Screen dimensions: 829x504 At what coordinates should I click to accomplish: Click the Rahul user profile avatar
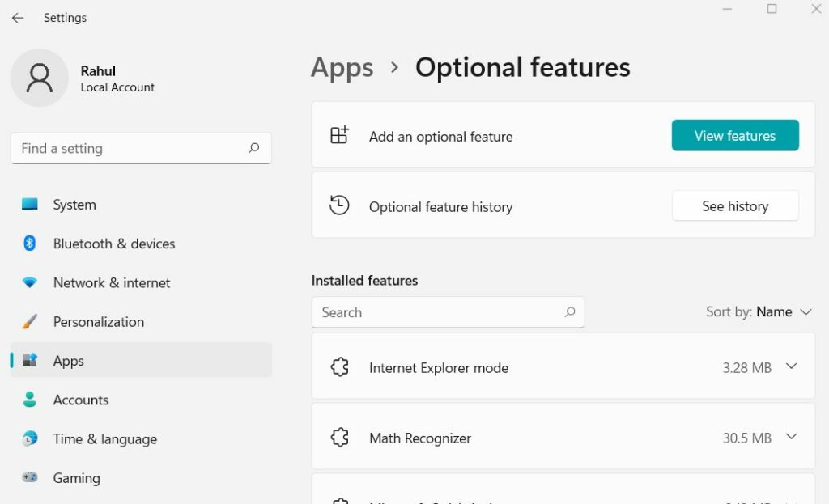pos(39,78)
